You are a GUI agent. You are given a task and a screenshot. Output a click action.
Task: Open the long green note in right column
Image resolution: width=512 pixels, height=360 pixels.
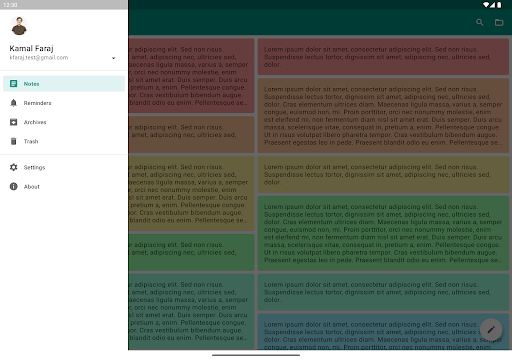tap(383, 233)
